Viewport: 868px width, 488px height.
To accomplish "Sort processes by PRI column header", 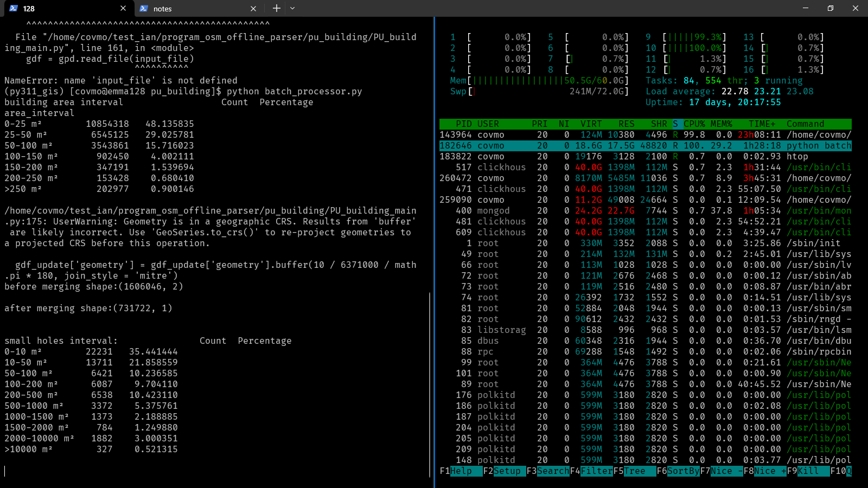I will point(540,124).
